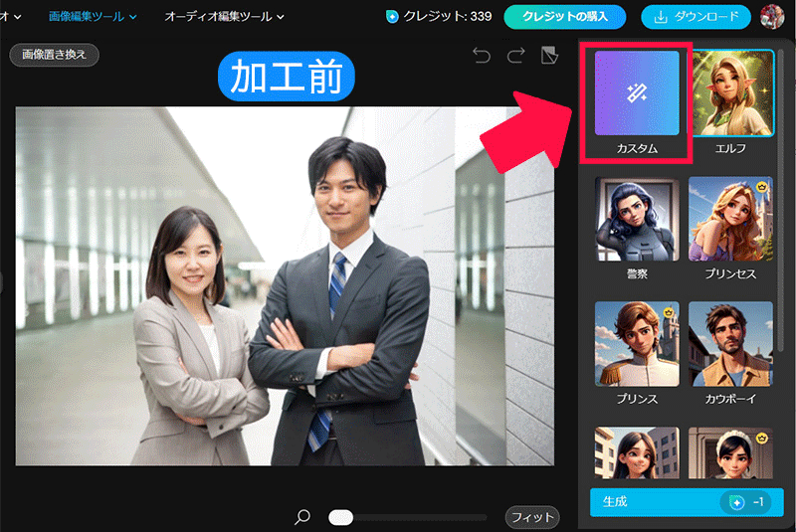Select the プリンス style thumbnail
The height and width of the screenshot is (532, 796).
pos(637,344)
